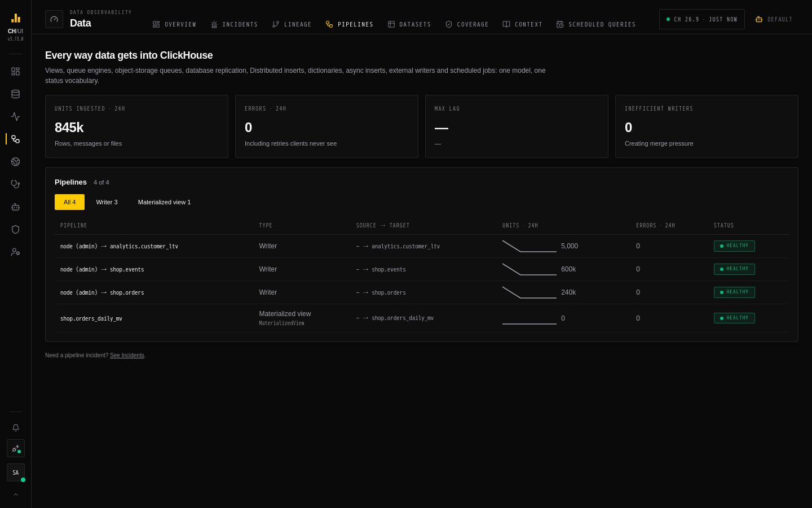The width and height of the screenshot is (812, 508).
Task: Select the node (admin) → shop.events pipeline
Action: 102,269
